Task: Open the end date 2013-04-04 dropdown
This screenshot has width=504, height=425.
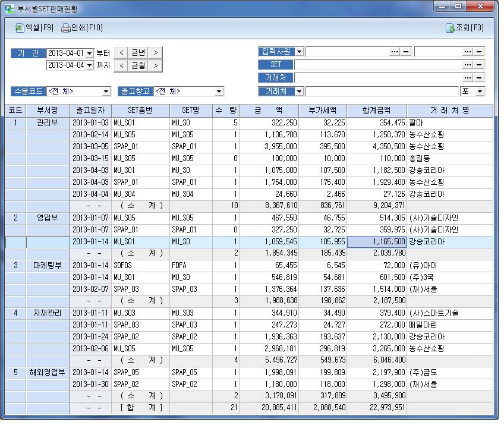Action: point(90,65)
